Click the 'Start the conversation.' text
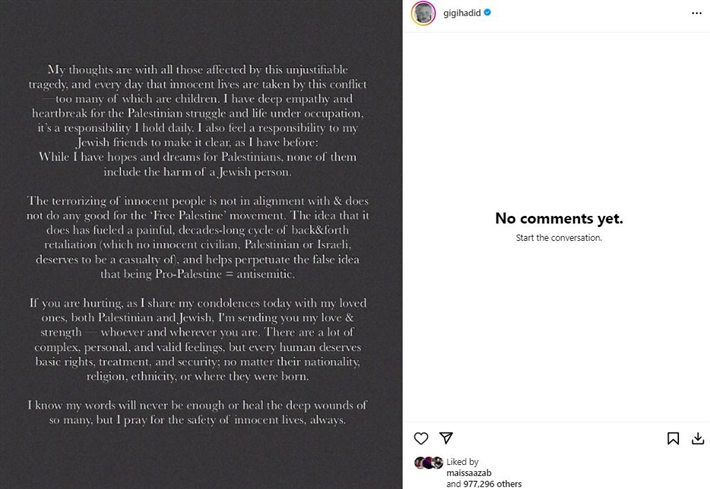Viewport: 710px width, 489px height. (x=558, y=238)
